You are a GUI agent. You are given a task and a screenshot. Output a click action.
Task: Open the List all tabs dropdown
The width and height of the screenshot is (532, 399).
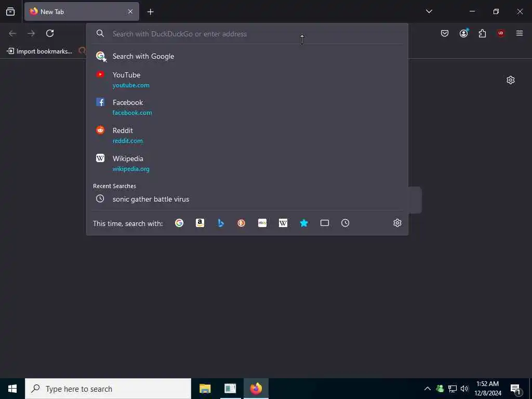[x=429, y=11]
